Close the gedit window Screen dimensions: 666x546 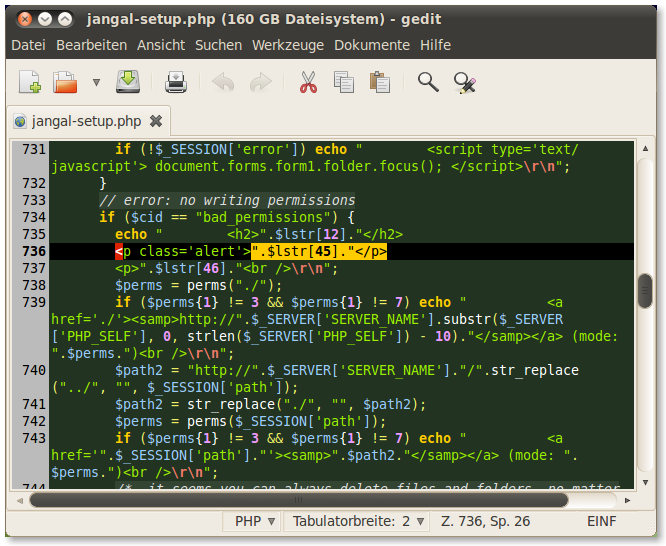coord(25,19)
